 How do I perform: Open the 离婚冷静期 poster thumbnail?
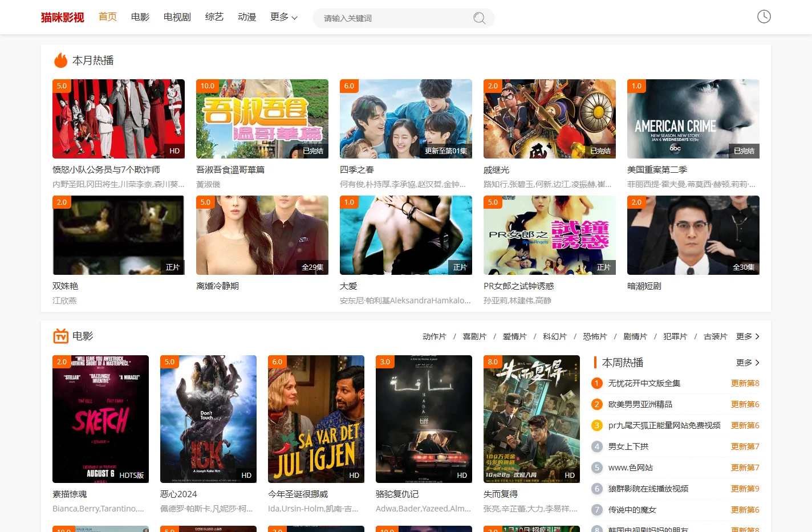tap(262, 235)
